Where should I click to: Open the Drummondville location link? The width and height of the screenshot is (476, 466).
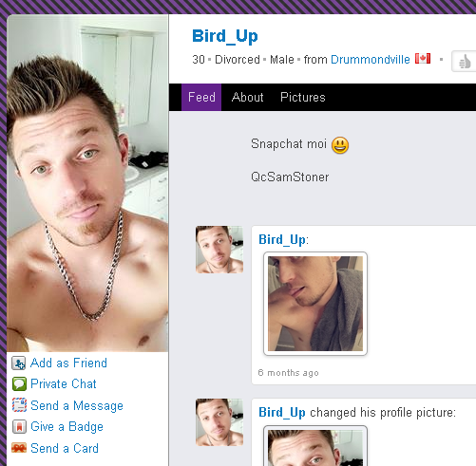pyautogui.click(x=371, y=60)
